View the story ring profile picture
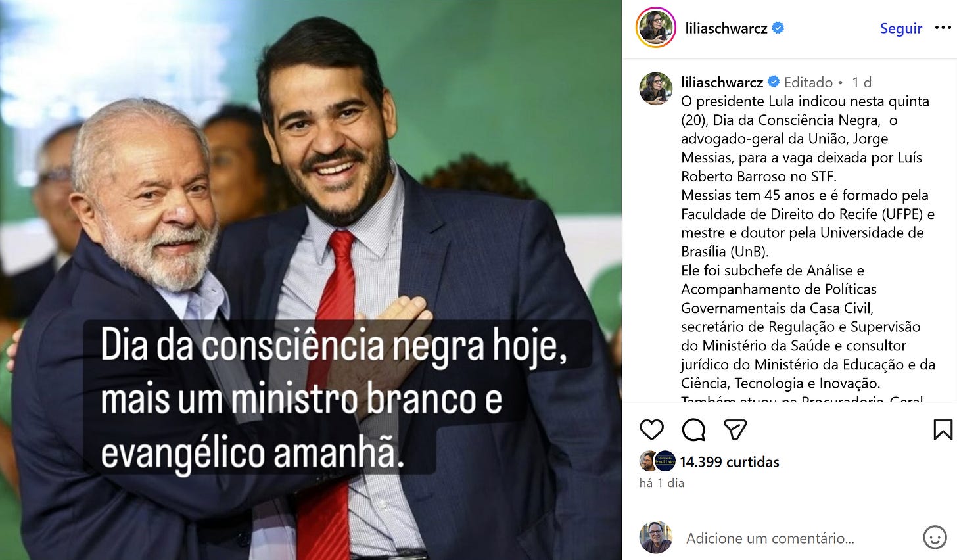The width and height of the screenshot is (957, 560). (656, 28)
